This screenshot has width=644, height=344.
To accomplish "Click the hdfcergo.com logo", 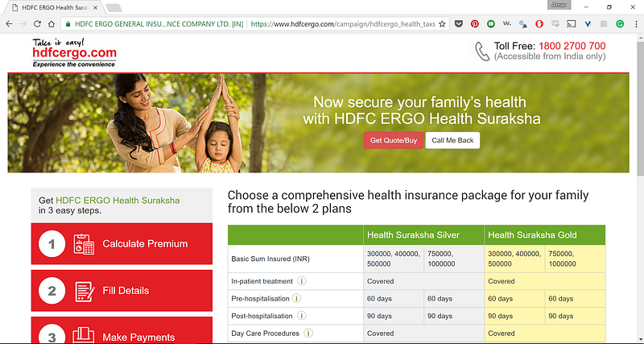I will pos(74,52).
